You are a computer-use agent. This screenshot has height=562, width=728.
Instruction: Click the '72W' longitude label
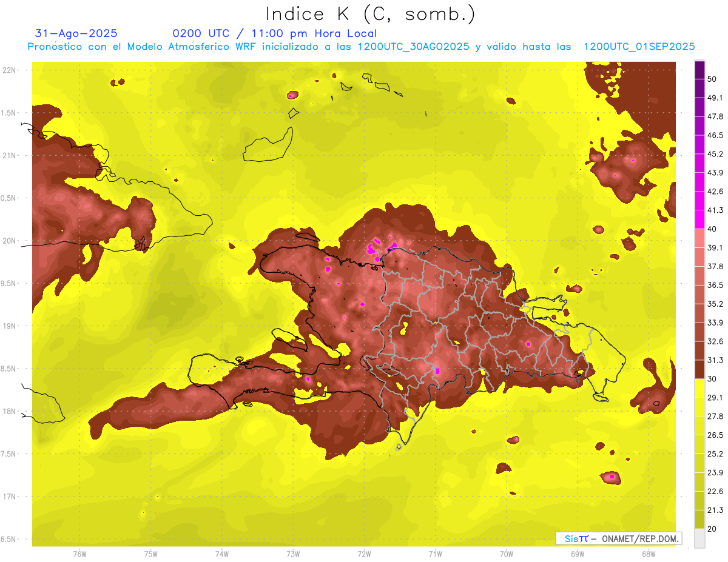point(364,554)
